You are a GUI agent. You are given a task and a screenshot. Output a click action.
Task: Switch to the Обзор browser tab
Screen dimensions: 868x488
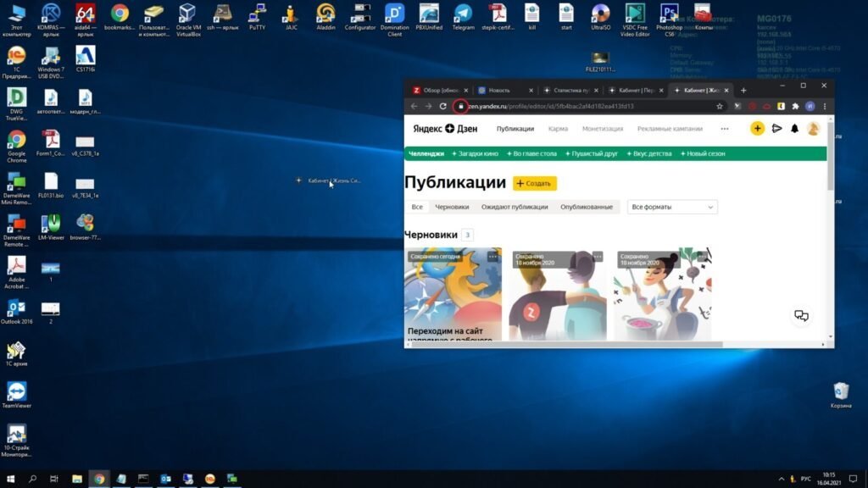pyautogui.click(x=441, y=90)
